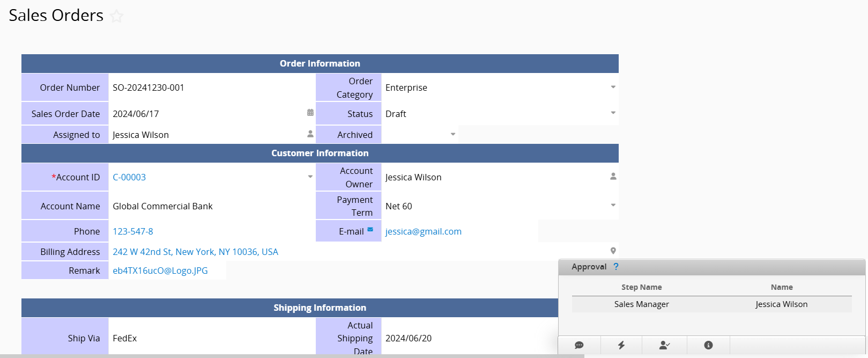Click the jessica@gmail.com email link
868x358 pixels.
pos(423,231)
